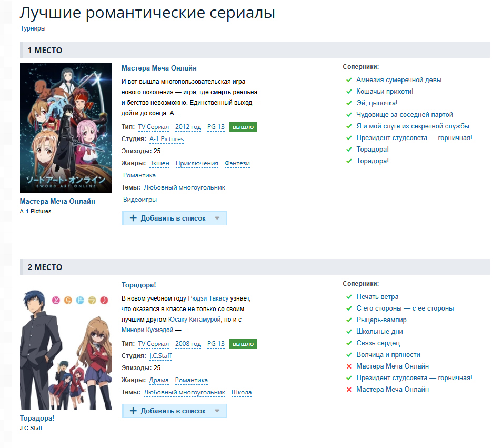Filter by the 2008 год tag
The width and height of the screenshot is (502, 448).
point(188,344)
